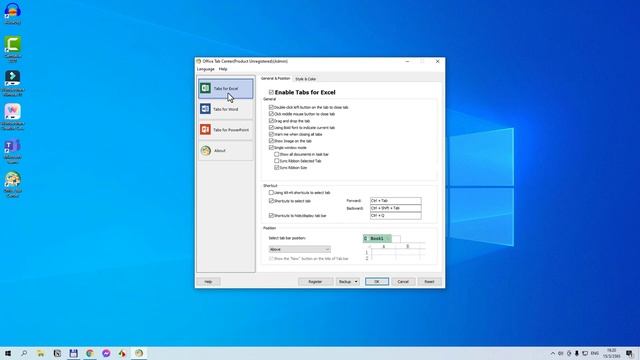Open the About section in sidebar

[226, 151]
